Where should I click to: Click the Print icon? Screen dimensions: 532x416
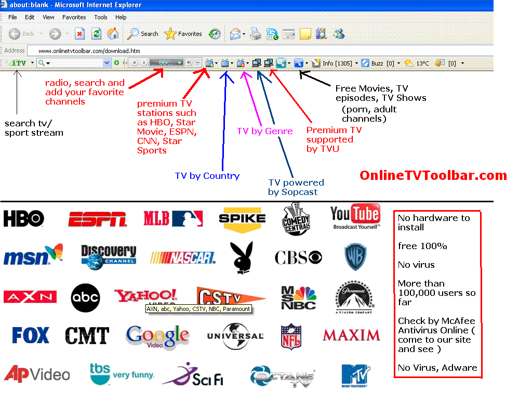(x=256, y=34)
